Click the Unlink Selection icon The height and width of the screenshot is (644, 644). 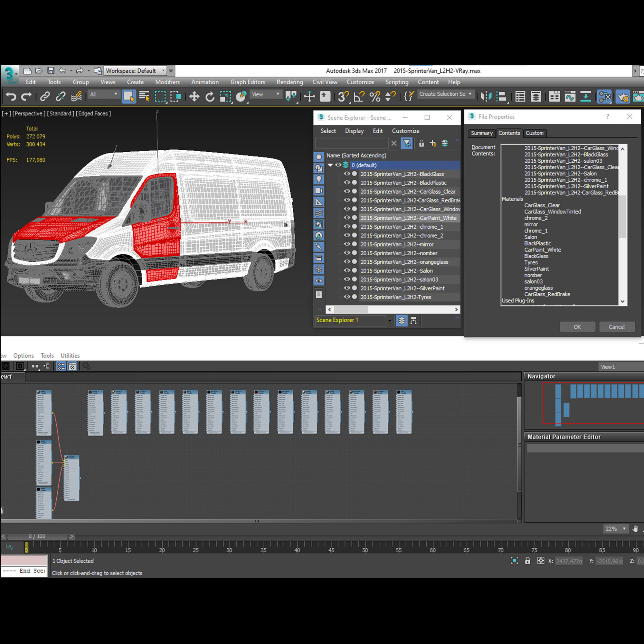(60, 97)
